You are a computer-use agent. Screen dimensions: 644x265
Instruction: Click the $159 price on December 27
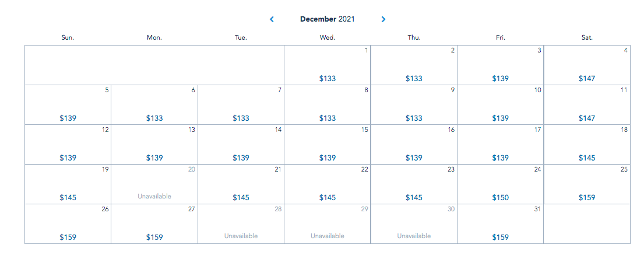tap(154, 237)
